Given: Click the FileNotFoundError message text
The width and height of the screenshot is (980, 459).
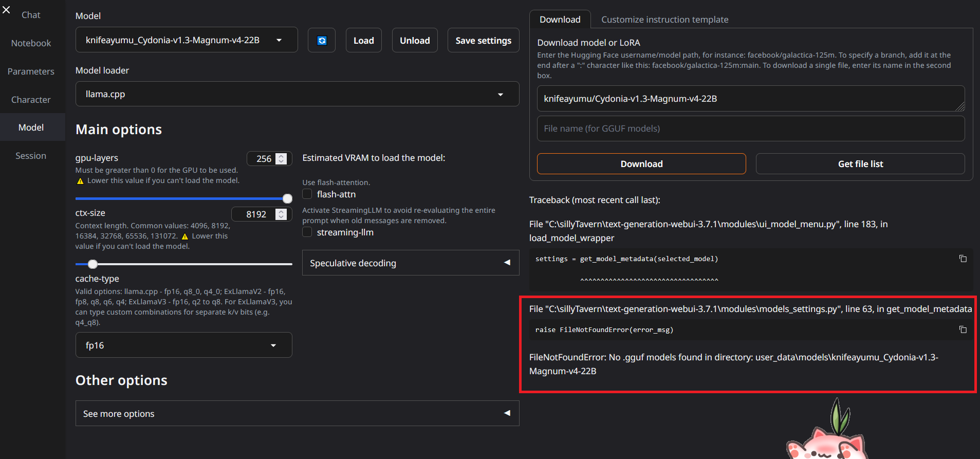Looking at the screenshot, I should pos(734,364).
